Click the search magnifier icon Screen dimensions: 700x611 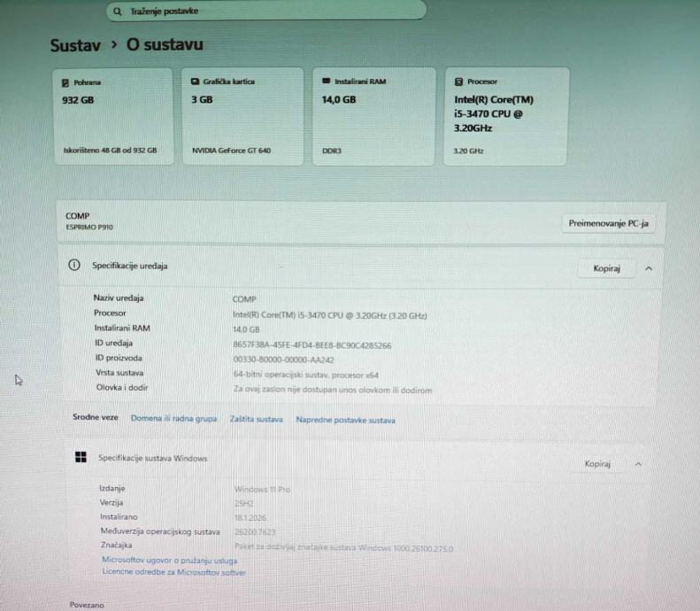pos(118,12)
